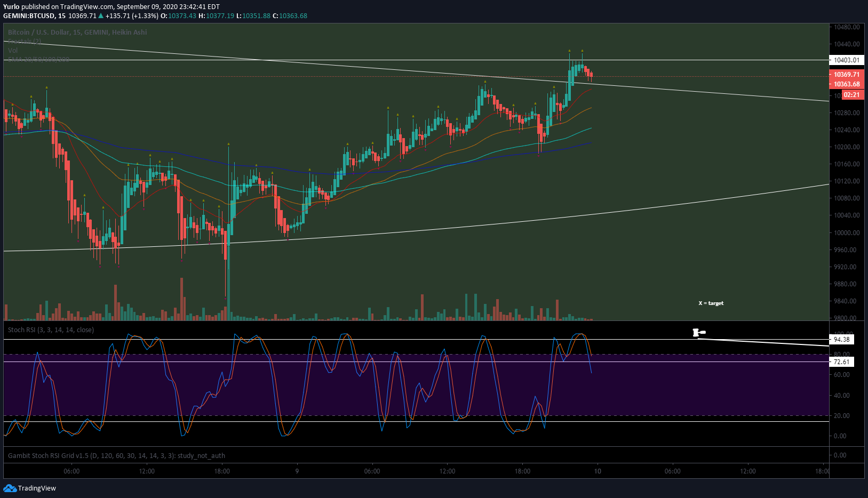Click the 20.00 Stoch RSI axis label
The height and width of the screenshot is (498, 868).
point(841,415)
